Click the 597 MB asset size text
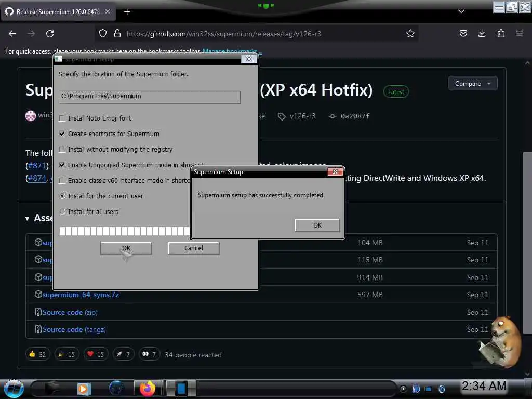The width and height of the screenshot is (532, 399). 370,295
